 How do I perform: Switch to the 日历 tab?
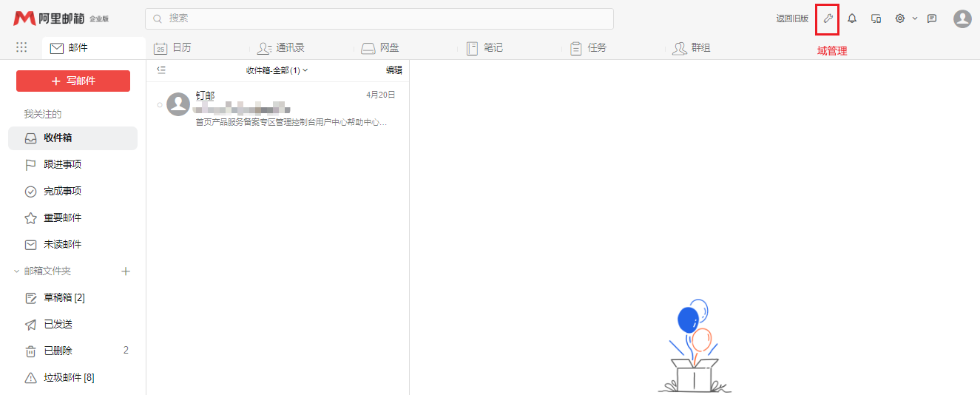click(x=172, y=48)
